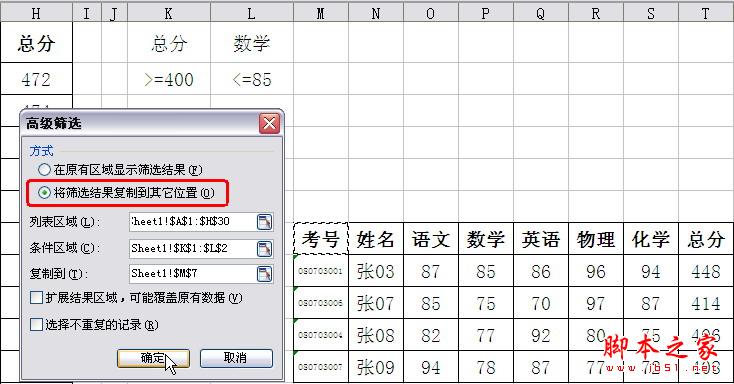Click 姓名 header cell in results
The image size is (734, 384).
coord(376,239)
